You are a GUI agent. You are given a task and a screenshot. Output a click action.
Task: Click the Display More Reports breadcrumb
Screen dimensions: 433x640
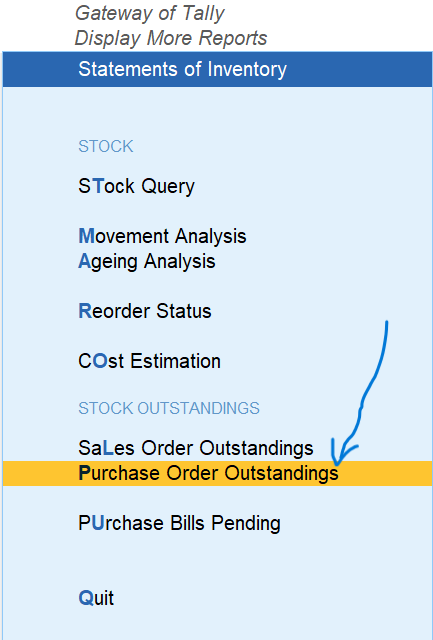171,38
